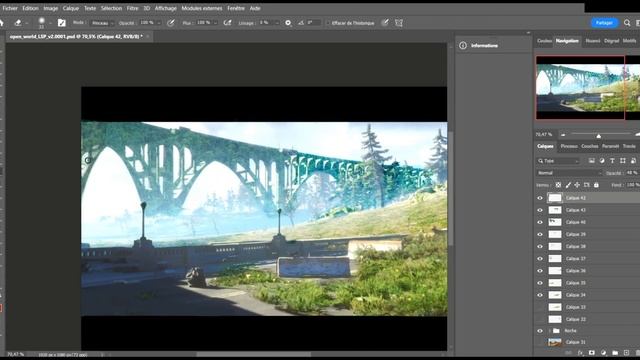
Task: Select the open_world_LSP_v2.0001.psd document tab
Action: click(76, 37)
